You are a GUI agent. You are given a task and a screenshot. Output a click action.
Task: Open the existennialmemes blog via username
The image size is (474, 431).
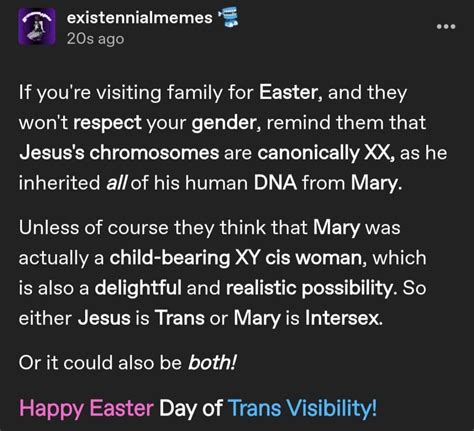139,18
